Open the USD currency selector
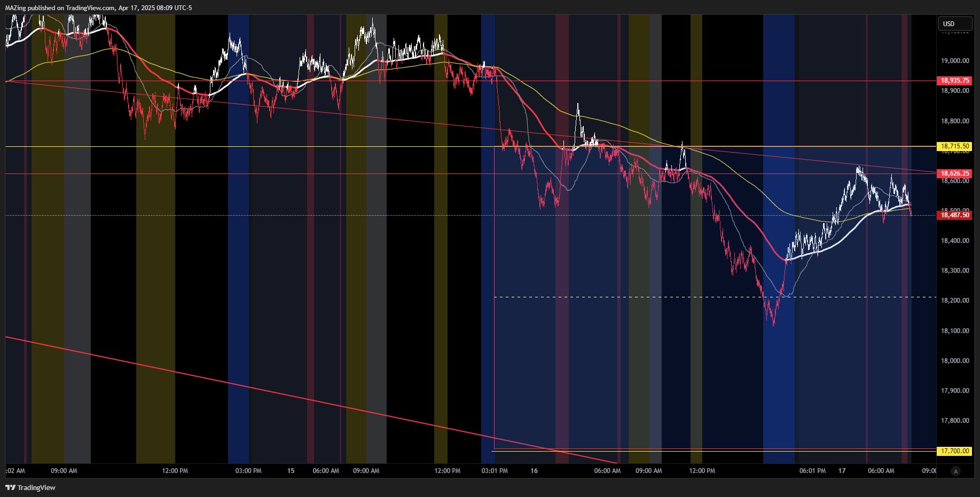The height and width of the screenshot is (497, 980). tap(955, 23)
